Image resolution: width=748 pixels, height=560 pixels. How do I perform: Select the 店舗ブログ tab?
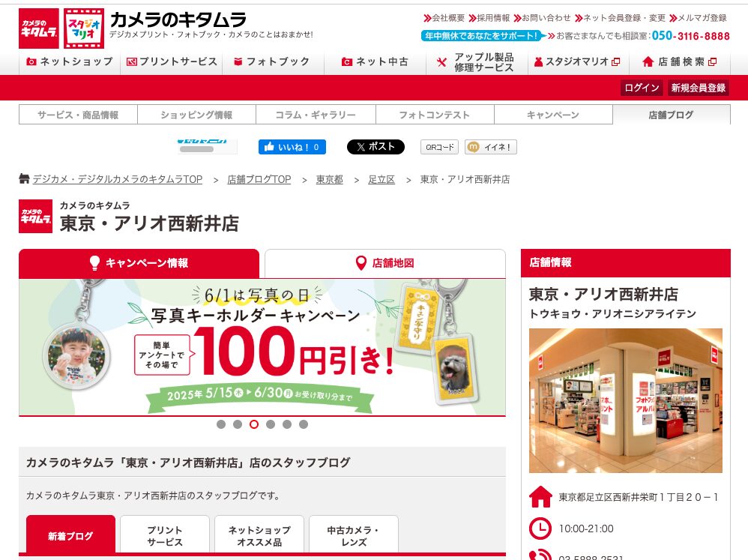[x=672, y=115]
